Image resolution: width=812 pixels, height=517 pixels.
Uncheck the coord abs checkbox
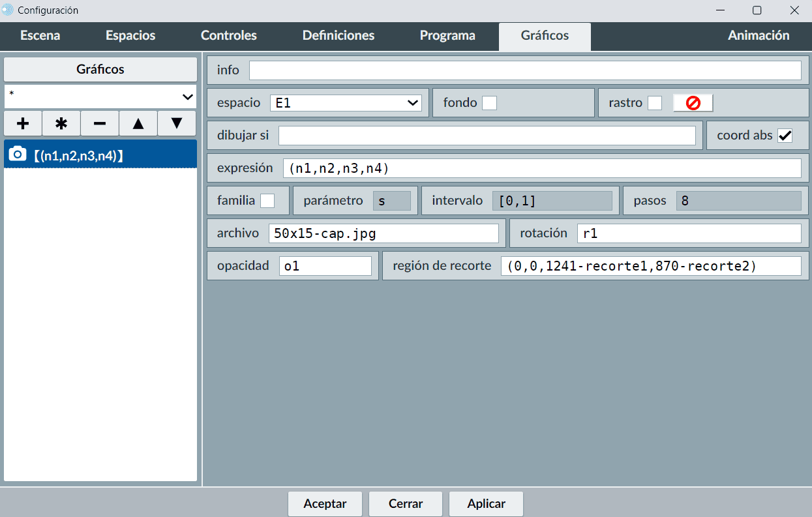pos(785,136)
